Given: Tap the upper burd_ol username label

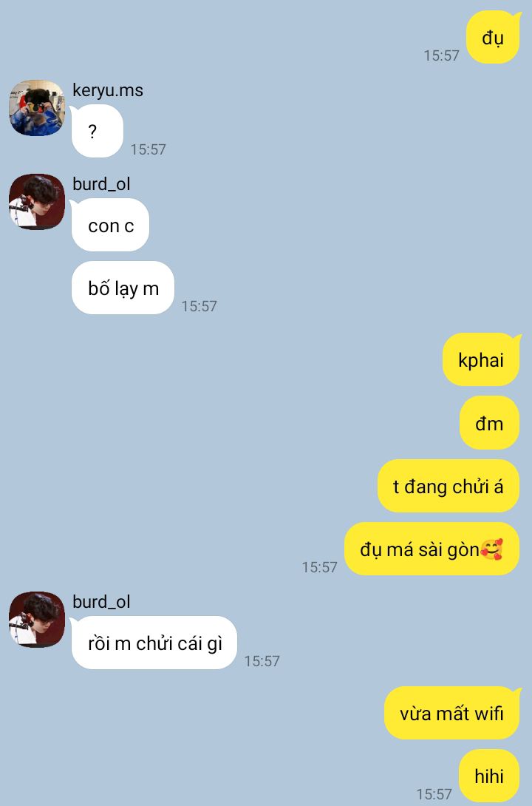Looking at the screenshot, I should coord(102,184).
